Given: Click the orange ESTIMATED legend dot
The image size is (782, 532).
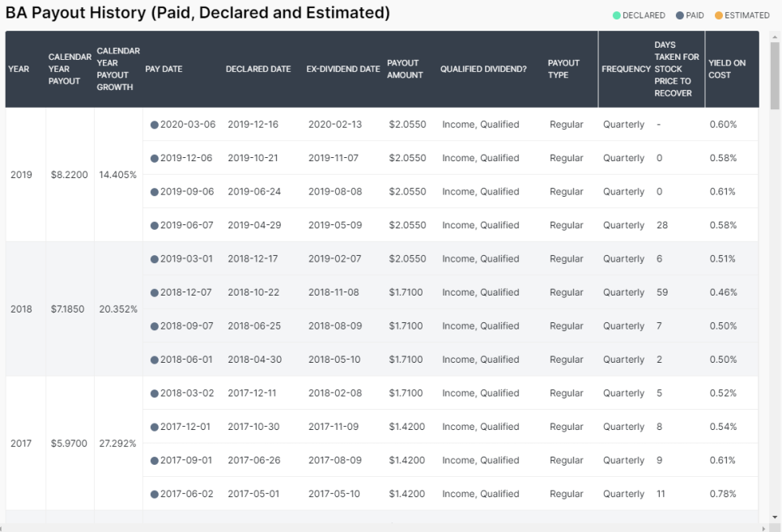Looking at the screenshot, I should coord(719,15).
